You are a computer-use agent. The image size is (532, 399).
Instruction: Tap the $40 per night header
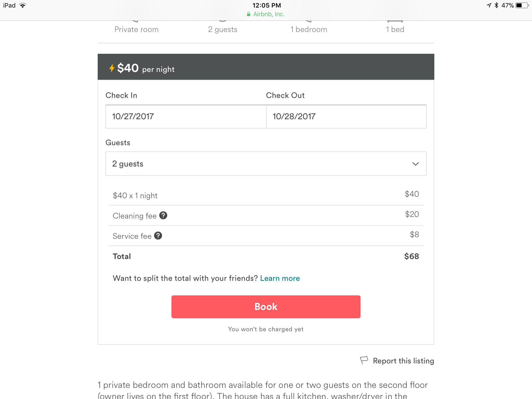point(266,67)
